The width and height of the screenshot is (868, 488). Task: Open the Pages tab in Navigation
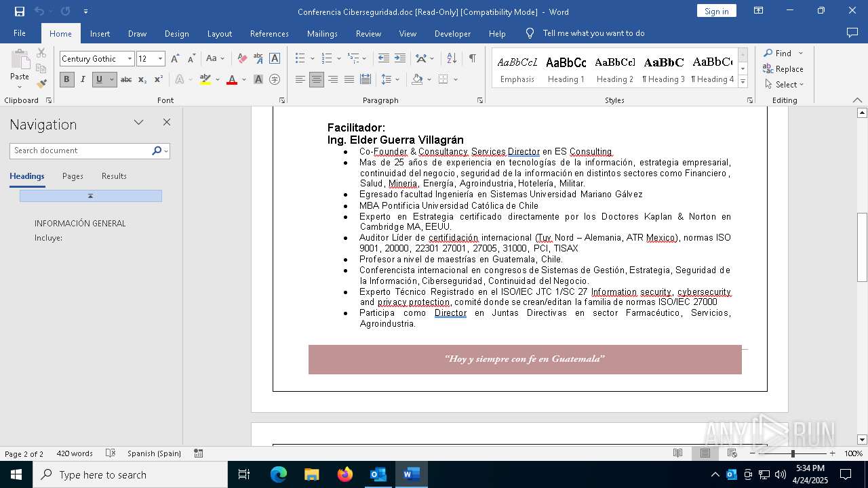(73, 176)
